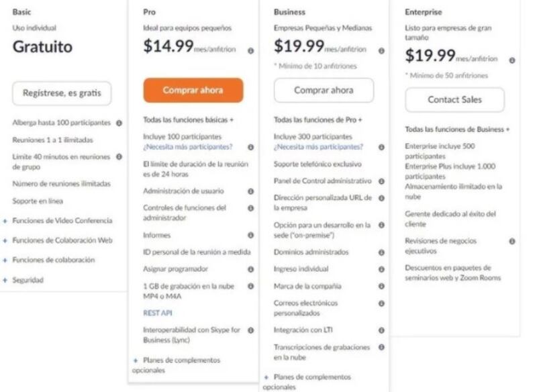Viewport: 537px width, 392px height.
Task: Click ¿Necesita más participantes? link under Business
Action: [318, 147]
